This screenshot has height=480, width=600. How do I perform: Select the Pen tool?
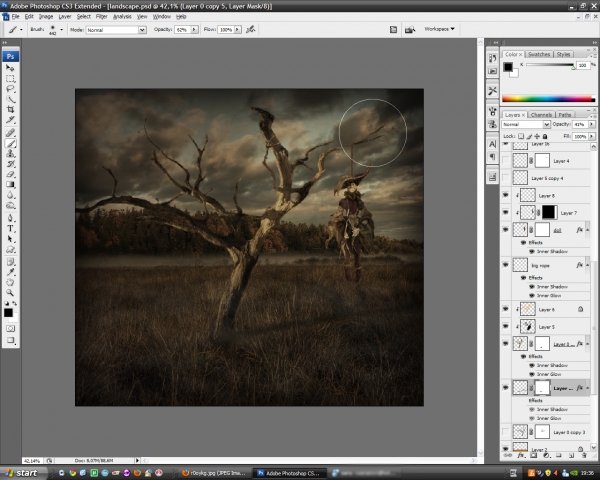pyautogui.click(x=10, y=219)
